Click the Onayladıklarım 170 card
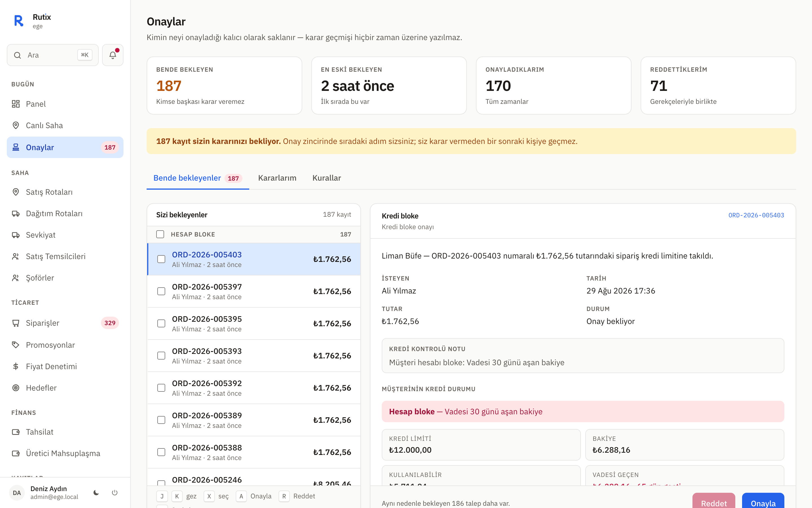 [554, 86]
